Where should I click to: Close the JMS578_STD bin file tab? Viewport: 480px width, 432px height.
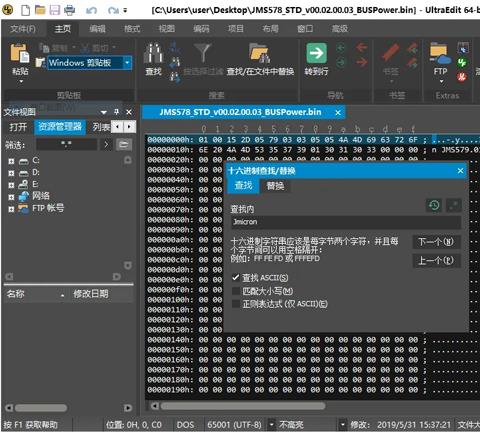(338, 113)
